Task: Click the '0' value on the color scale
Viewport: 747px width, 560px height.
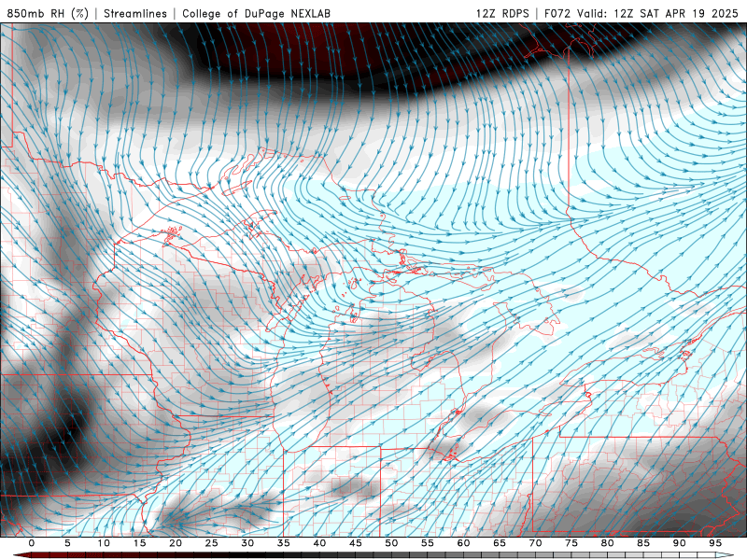Action: point(32,543)
